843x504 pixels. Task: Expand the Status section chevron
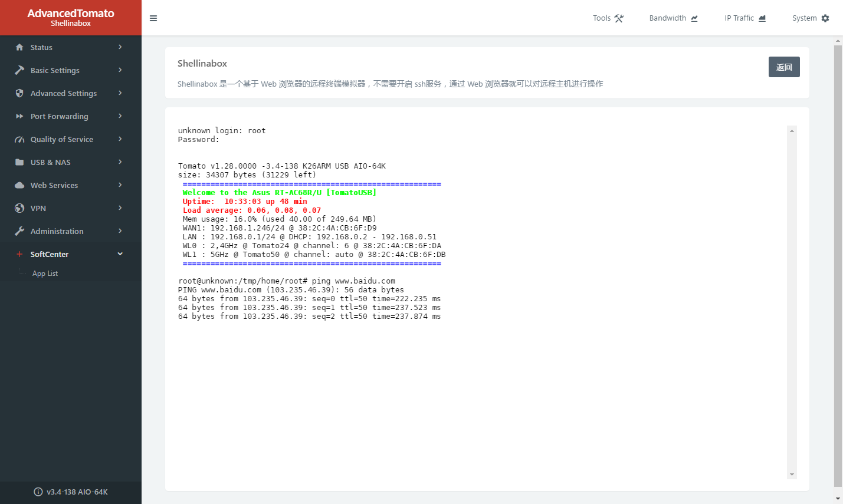[x=120, y=47]
